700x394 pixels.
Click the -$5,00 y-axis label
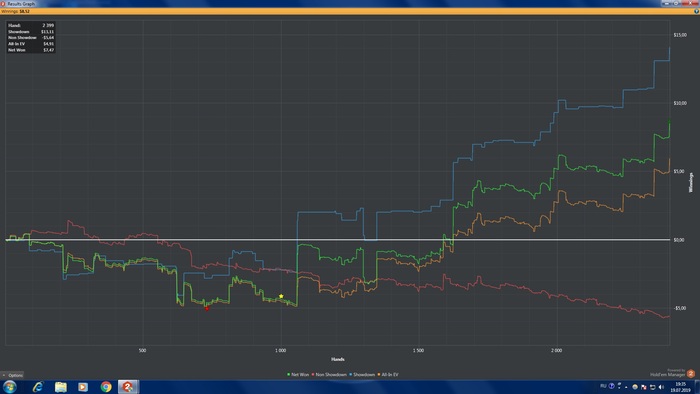point(679,308)
